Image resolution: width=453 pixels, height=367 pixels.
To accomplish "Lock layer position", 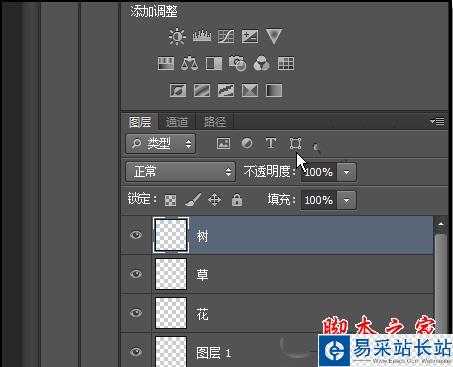I will (214, 200).
